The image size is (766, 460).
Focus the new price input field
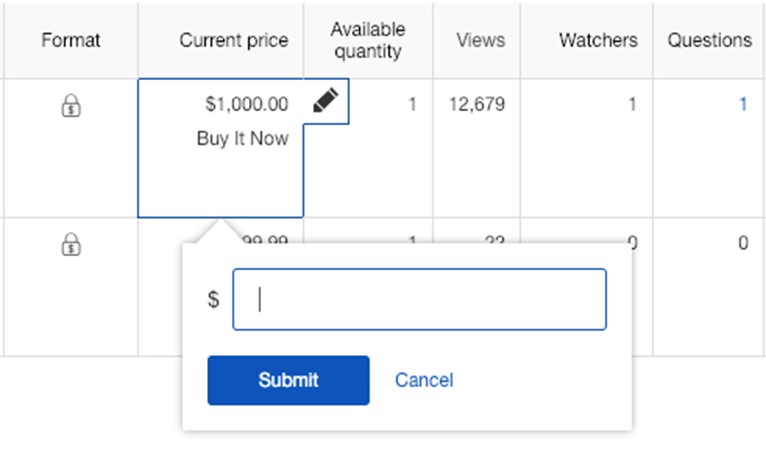[420, 299]
